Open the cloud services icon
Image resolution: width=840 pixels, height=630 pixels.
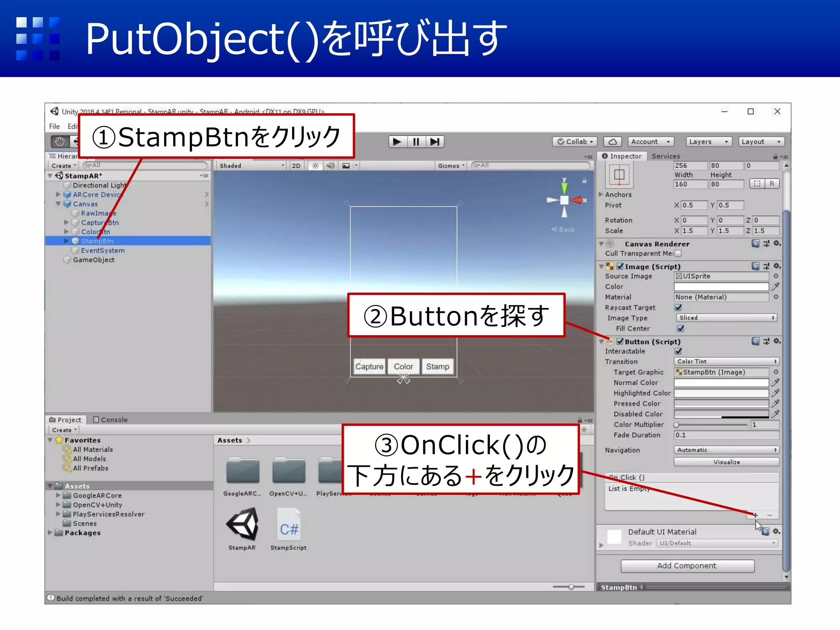pyautogui.click(x=612, y=142)
